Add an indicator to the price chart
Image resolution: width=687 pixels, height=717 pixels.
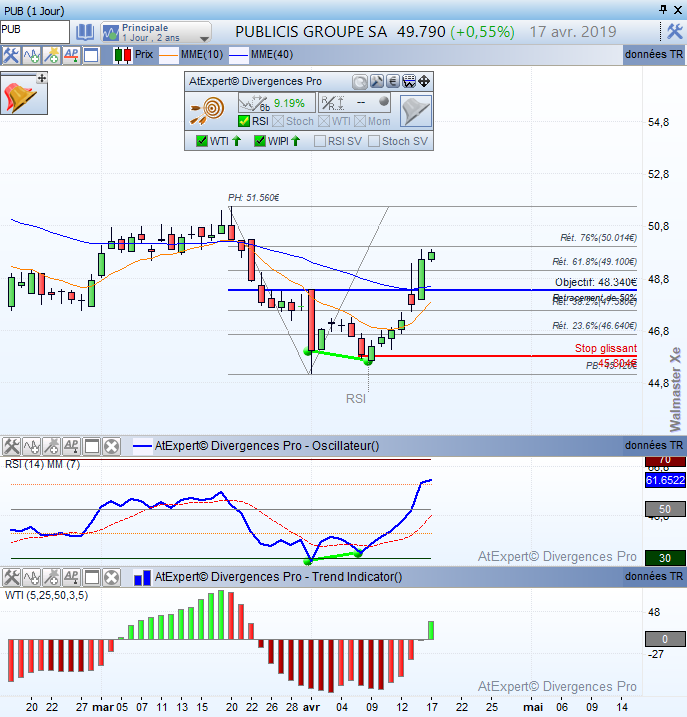31,55
